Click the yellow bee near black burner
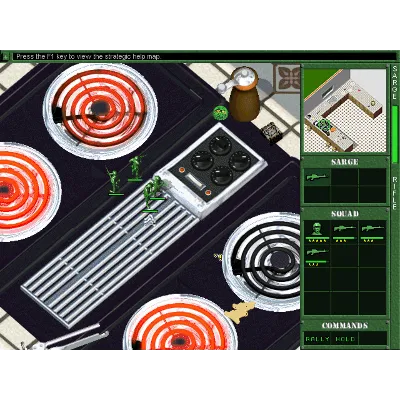Viewport: 400px width, 400px height. click(x=218, y=256)
